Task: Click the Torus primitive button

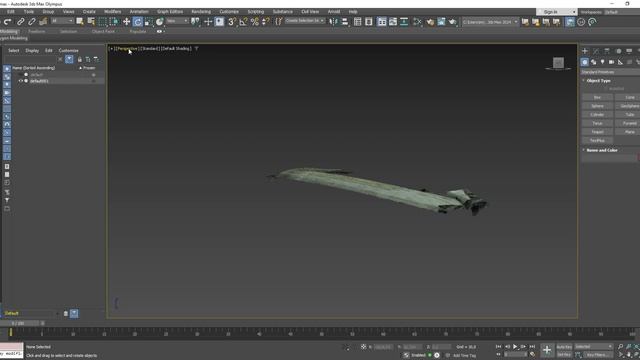Action: pyautogui.click(x=597, y=123)
